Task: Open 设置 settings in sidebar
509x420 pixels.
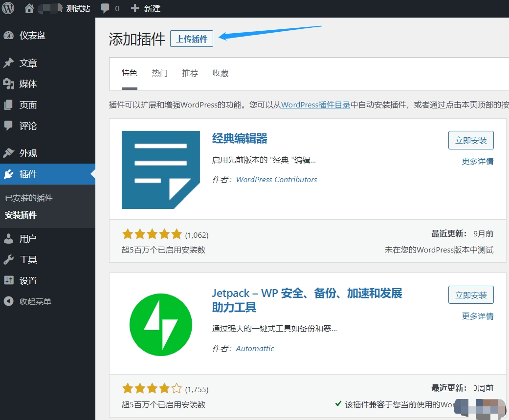Action: point(28,281)
